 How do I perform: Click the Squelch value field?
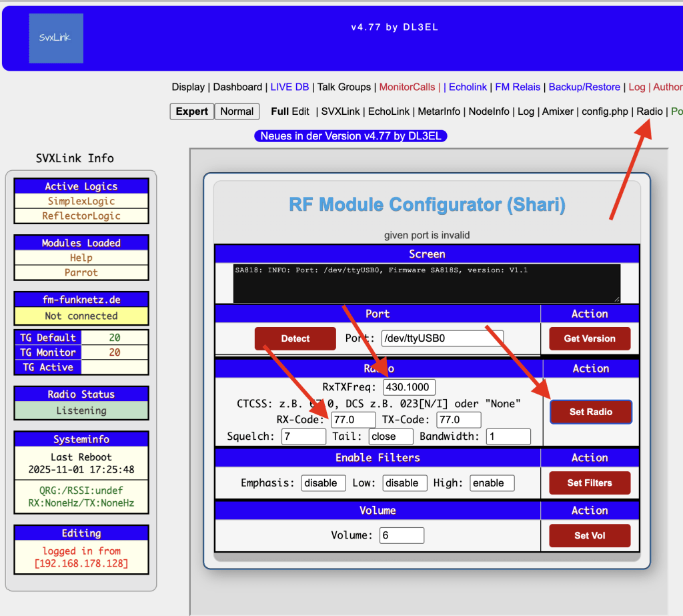click(303, 436)
